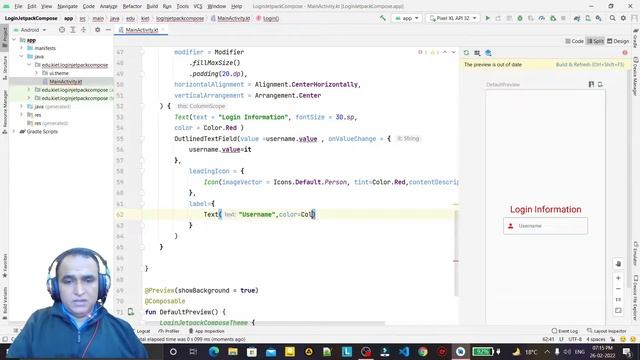Viewport: 640px width, 360px height.
Task: Expand the manifests folder
Action: 22,48
